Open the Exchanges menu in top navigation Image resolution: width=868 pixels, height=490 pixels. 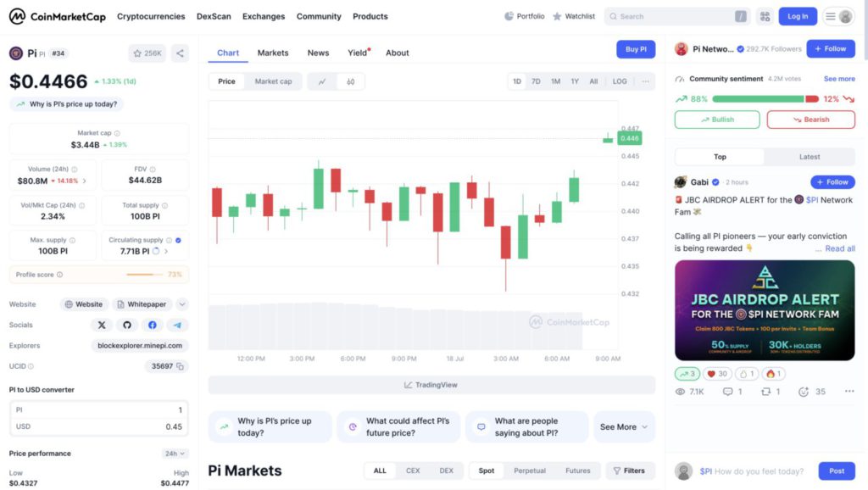tap(264, 17)
